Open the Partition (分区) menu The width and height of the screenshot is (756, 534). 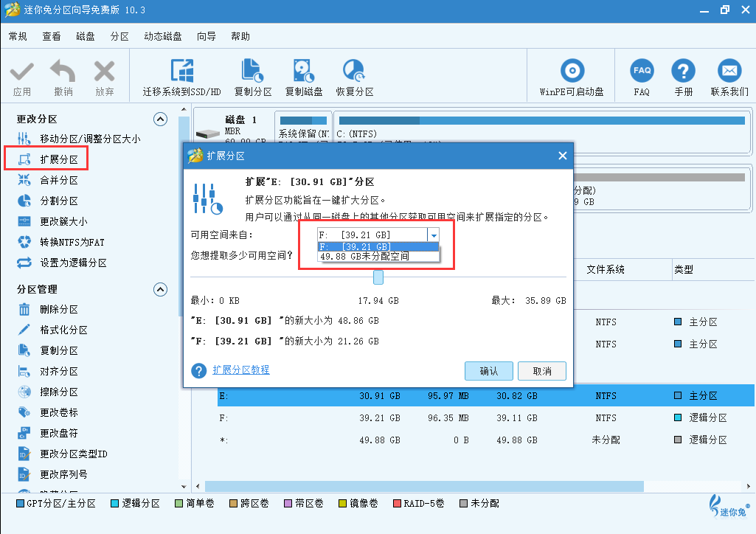point(119,37)
